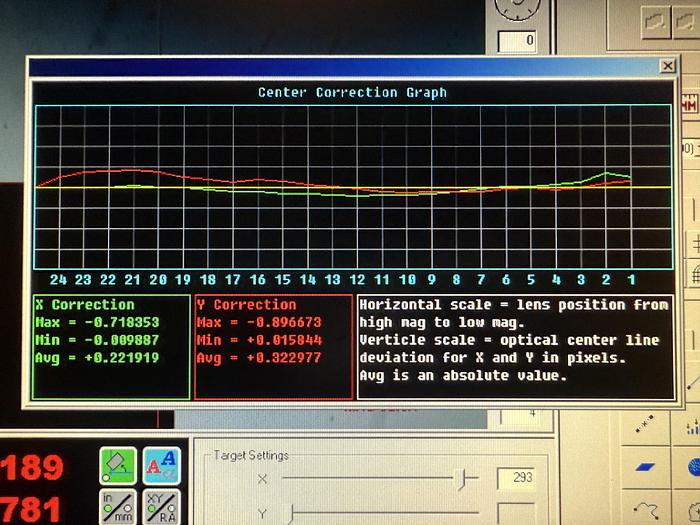Click Y Correction Min value +0.015844
This screenshot has width=700, height=525.
pyautogui.click(x=284, y=340)
